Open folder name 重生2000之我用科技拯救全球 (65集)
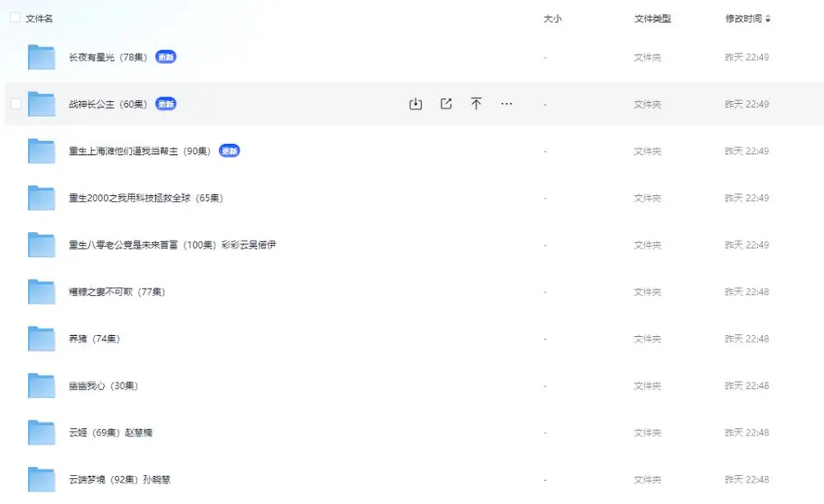Viewport: 824px width, 504px height. click(146, 198)
